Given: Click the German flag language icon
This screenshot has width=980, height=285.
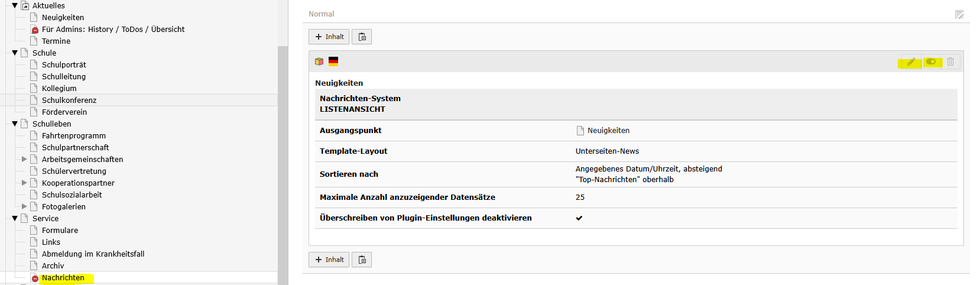Looking at the screenshot, I should coord(333,61).
